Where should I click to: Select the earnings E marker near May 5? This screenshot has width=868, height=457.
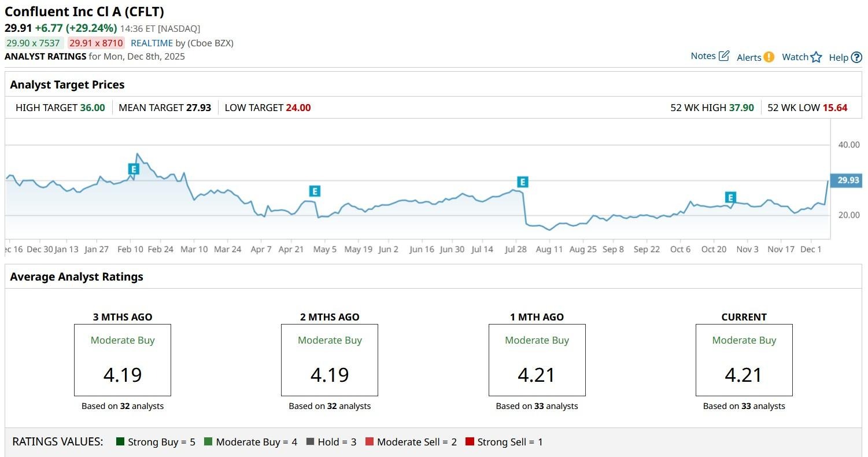pos(315,191)
